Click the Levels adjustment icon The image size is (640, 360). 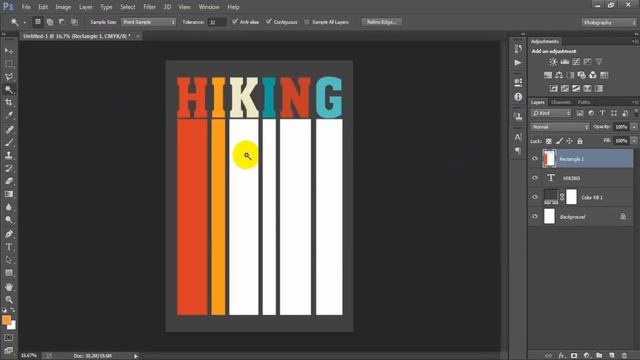click(565, 62)
